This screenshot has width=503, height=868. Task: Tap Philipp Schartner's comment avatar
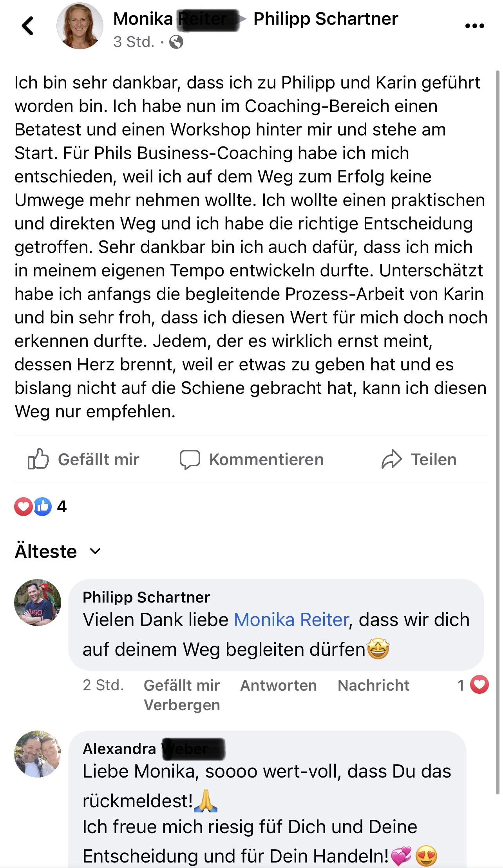[38, 603]
